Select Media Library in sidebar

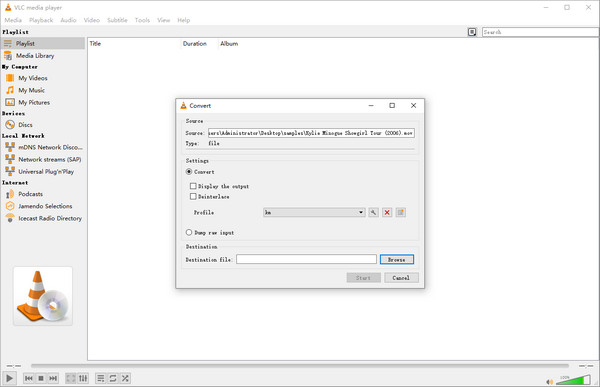43,56
